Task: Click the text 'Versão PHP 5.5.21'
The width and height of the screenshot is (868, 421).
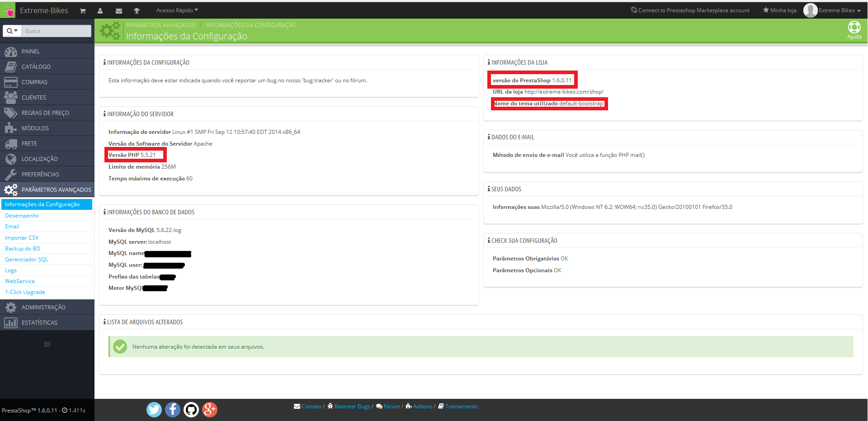Action: point(132,155)
